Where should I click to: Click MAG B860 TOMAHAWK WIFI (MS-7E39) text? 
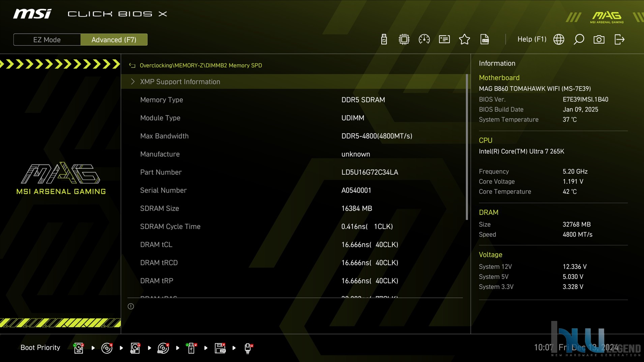point(535,89)
